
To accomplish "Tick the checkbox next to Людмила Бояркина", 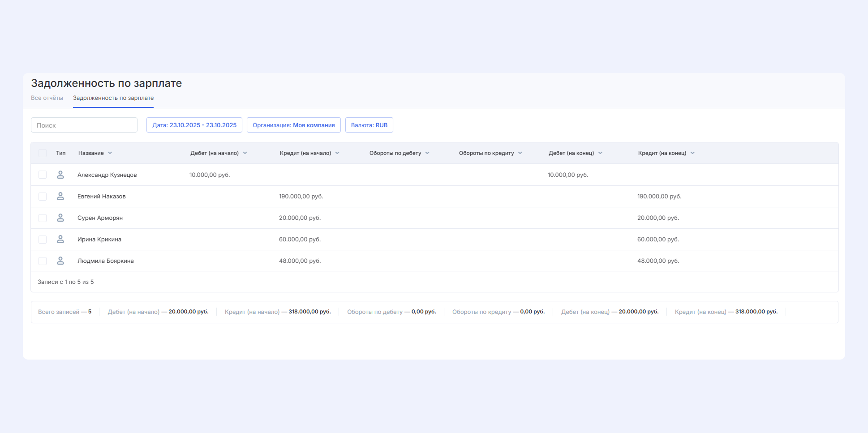I will pyautogui.click(x=43, y=261).
